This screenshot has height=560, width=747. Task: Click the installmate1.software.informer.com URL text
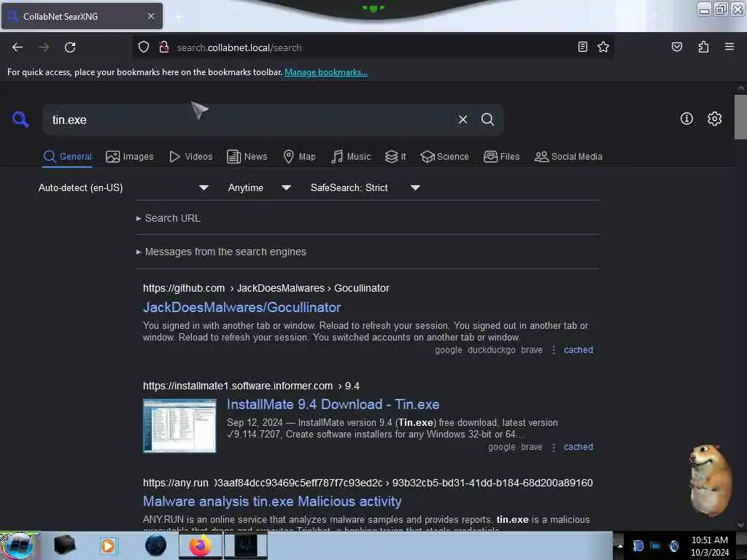[x=238, y=386]
